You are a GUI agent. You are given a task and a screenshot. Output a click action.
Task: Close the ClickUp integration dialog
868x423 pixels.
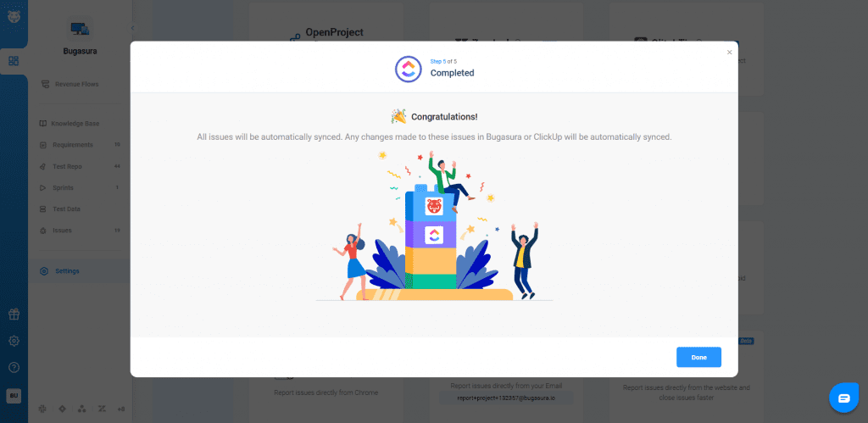729,52
